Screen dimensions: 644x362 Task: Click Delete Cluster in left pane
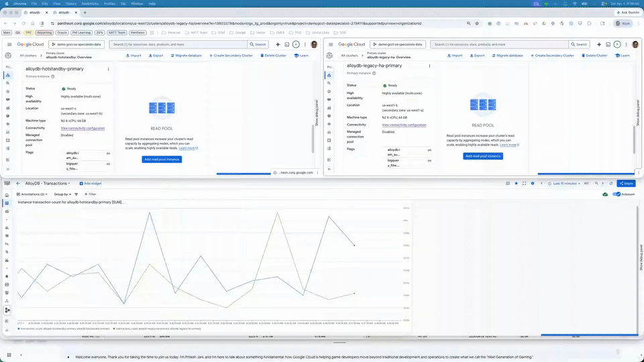pyautogui.click(x=273, y=56)
